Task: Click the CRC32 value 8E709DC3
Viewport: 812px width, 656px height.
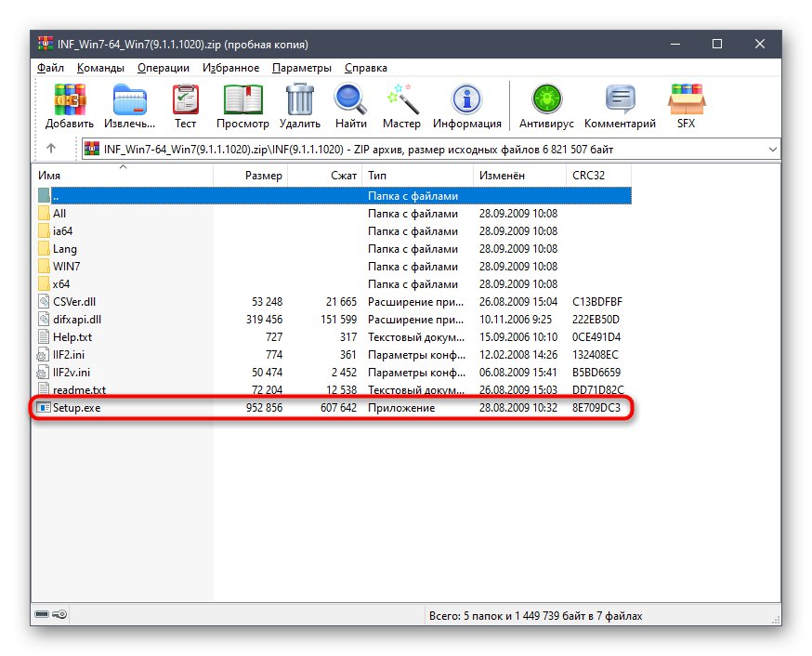Action: tap(596, 408)
